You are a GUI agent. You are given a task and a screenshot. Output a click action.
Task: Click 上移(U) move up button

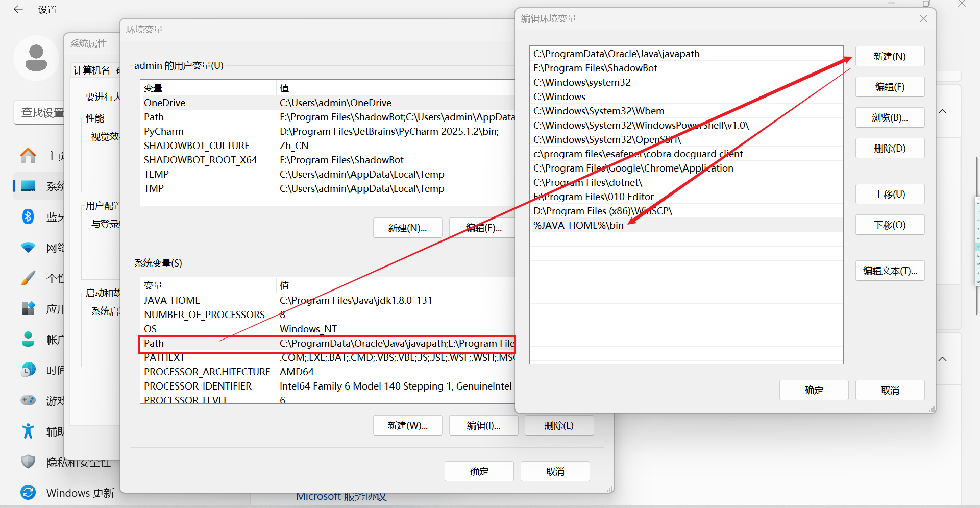[890, 194]
